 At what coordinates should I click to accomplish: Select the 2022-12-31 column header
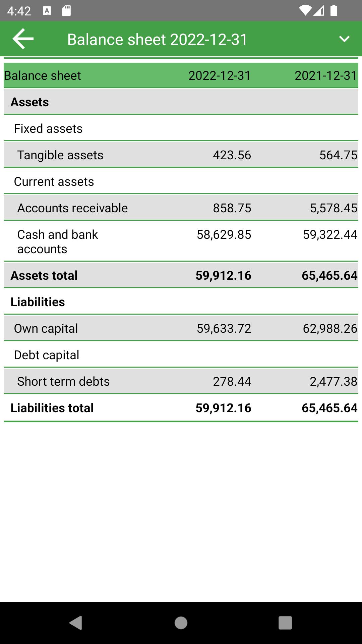point(220,75)
